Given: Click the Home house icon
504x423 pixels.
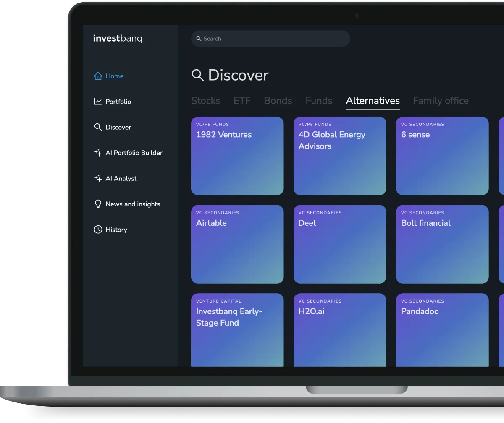Looking at the screenshot, I should pos(98,76).
